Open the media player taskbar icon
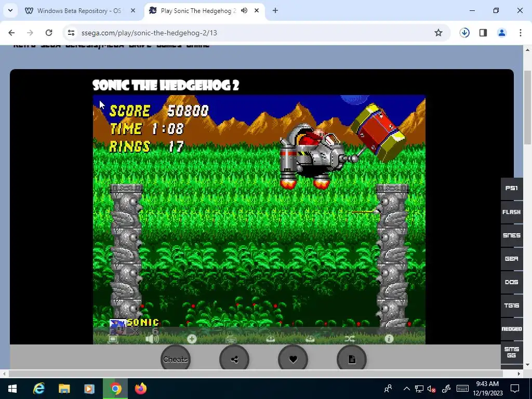The width and height of the screenshot is (532, 399). [89, 389]
